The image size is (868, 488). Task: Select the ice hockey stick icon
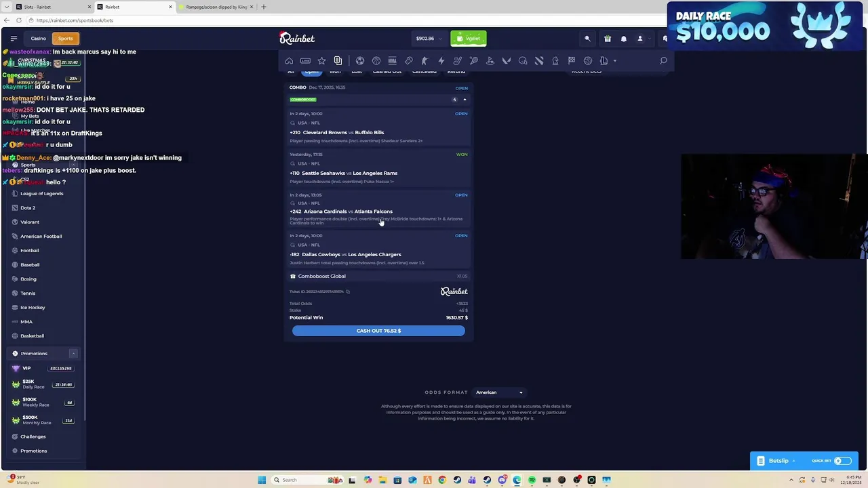click(x=458, y=61)
